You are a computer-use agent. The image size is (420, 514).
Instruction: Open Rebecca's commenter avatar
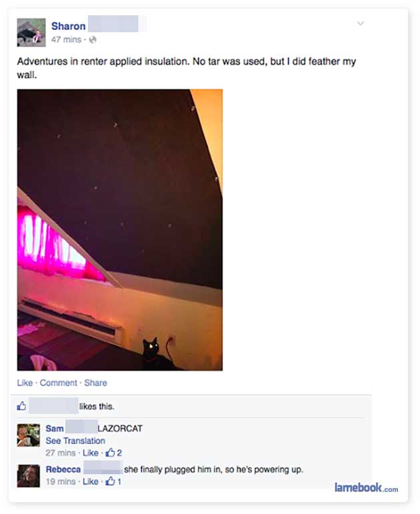click(x=29, y=476)
